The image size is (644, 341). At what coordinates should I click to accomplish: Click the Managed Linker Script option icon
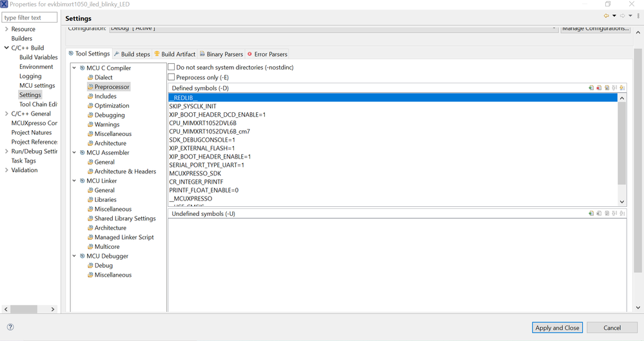click(x=90, y=237)
